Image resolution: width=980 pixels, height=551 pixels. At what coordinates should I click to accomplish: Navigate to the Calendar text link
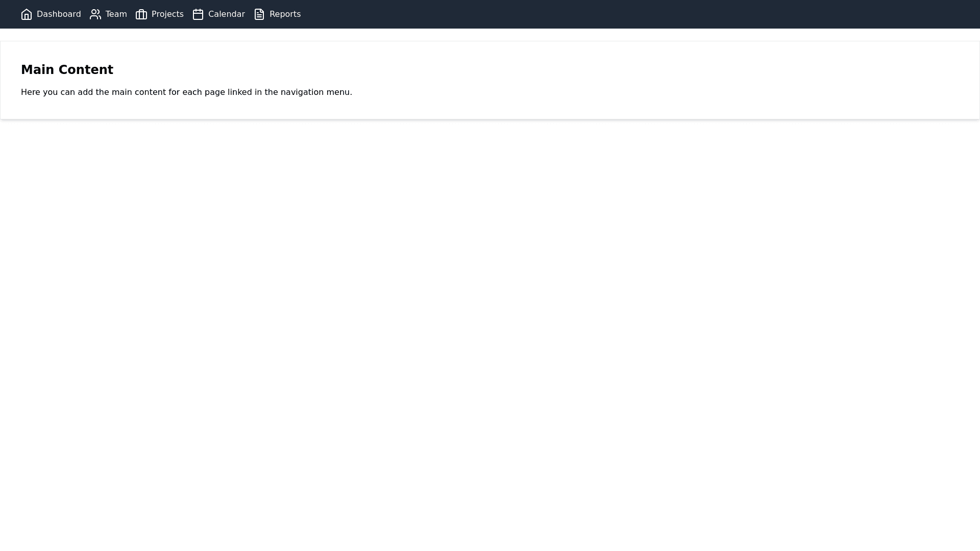[x=227, y=14]
